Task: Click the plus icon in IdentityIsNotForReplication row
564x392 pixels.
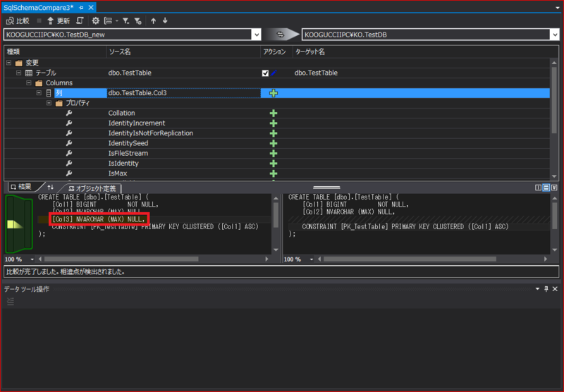Action: point(274,133)
